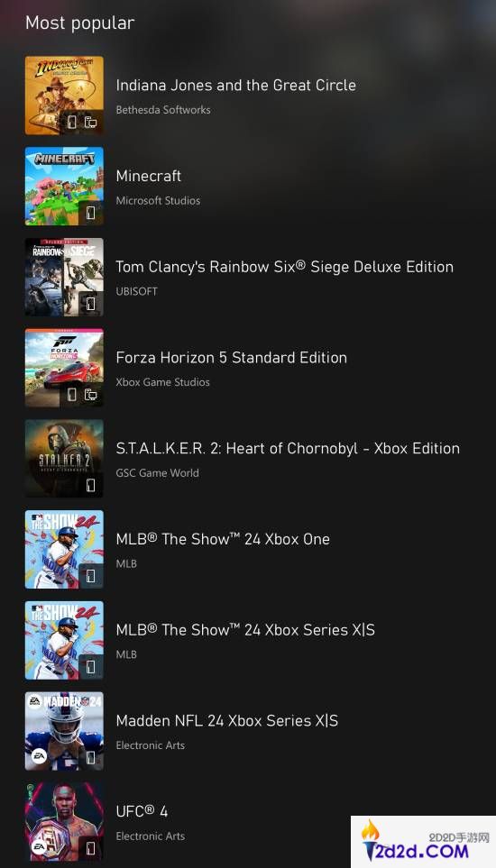
Task: Open the Minecraft game listing
Action: pyautogui.click(x=149, y=176)
